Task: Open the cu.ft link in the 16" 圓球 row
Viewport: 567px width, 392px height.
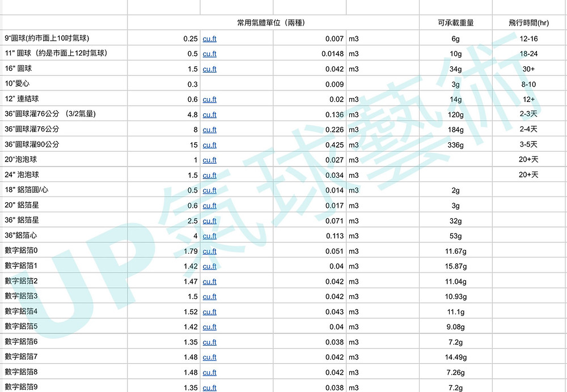Action: [x=209, y=69]
